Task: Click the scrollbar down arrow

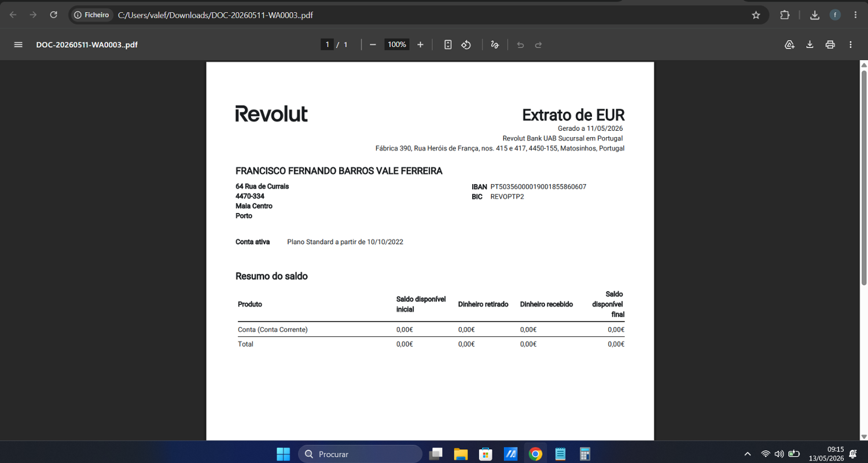Action: (x=863, y=437)
